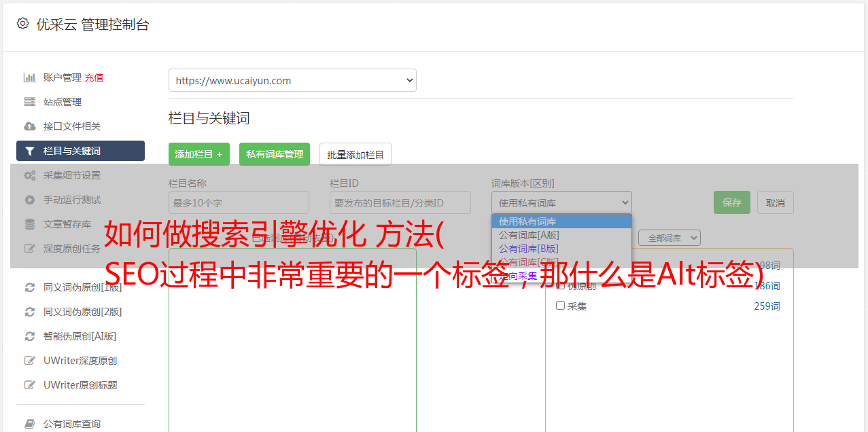Click the 取消 button
This screenshot has width=868, height=432.
point(776,202)
